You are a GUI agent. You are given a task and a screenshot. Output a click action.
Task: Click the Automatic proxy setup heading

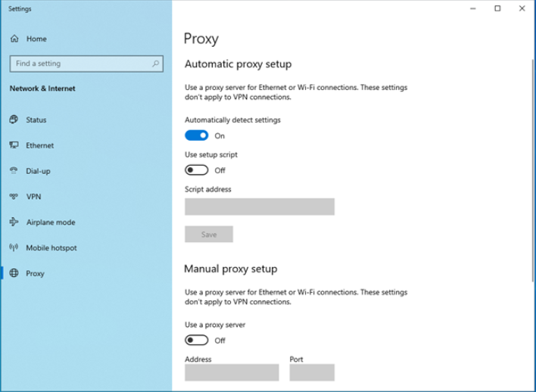(x=238, y=64)
